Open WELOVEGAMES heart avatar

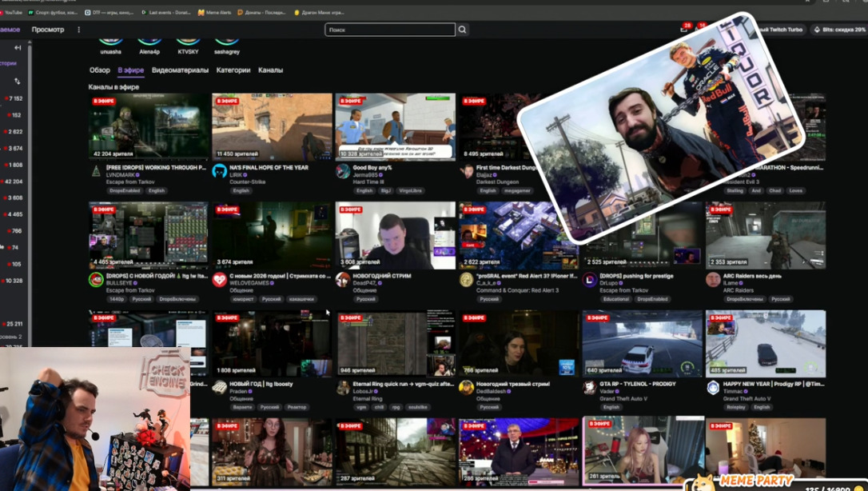click(219, 280)
